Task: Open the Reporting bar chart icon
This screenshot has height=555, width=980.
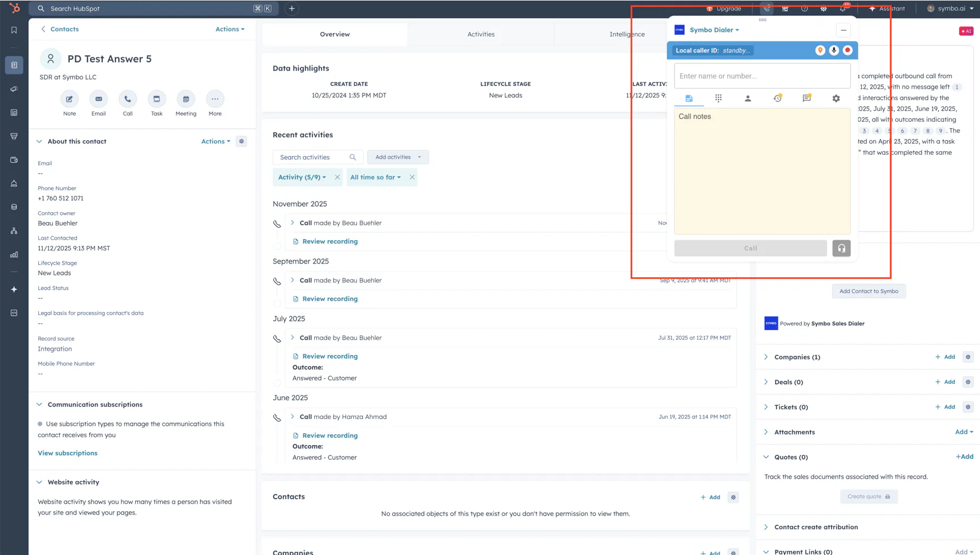Action: coord(14,254)
